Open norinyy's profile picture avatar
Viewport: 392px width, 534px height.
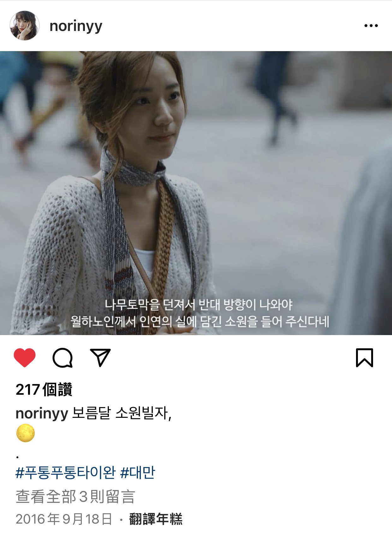click(25, 26)
